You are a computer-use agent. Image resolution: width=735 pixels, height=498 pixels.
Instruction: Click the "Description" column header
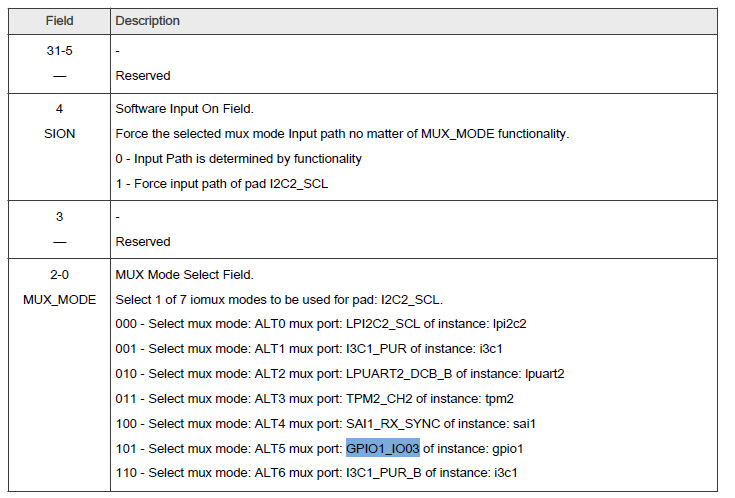point(147,21)
